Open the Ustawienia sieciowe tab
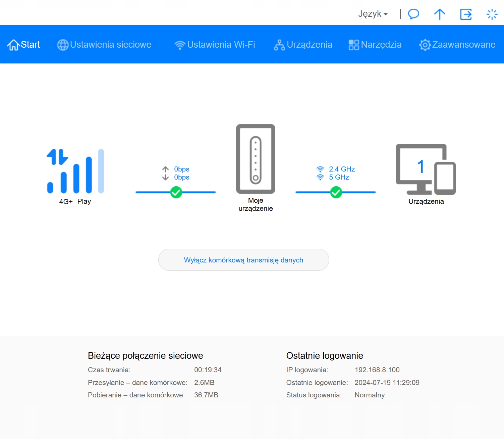 point(104,45)
